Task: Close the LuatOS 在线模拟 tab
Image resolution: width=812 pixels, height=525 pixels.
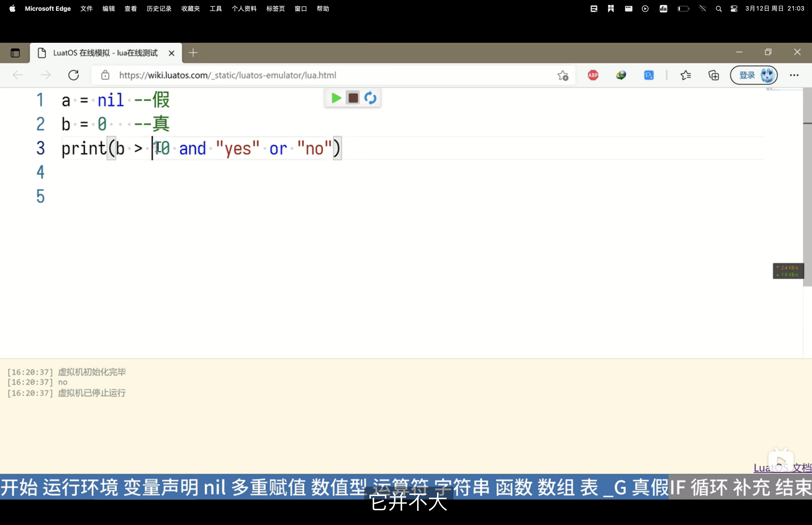Action: (171, 53)
